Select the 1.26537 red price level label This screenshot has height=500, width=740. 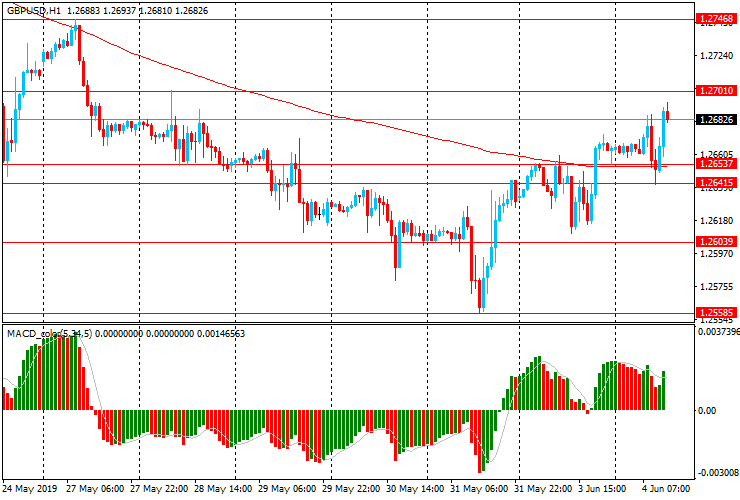pos(716,164)
